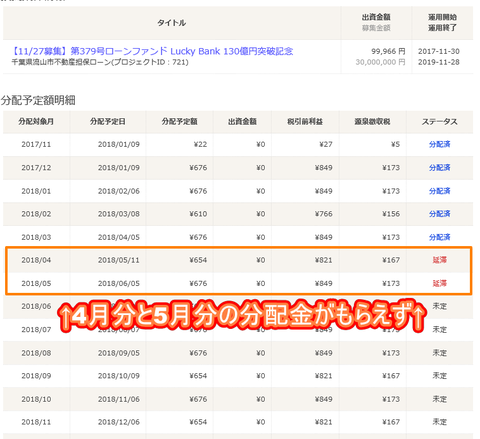Click the 99,966 円 investment amount
This screenshot has height=439, width=480.
pyautogui.click(x=388, y=51)
